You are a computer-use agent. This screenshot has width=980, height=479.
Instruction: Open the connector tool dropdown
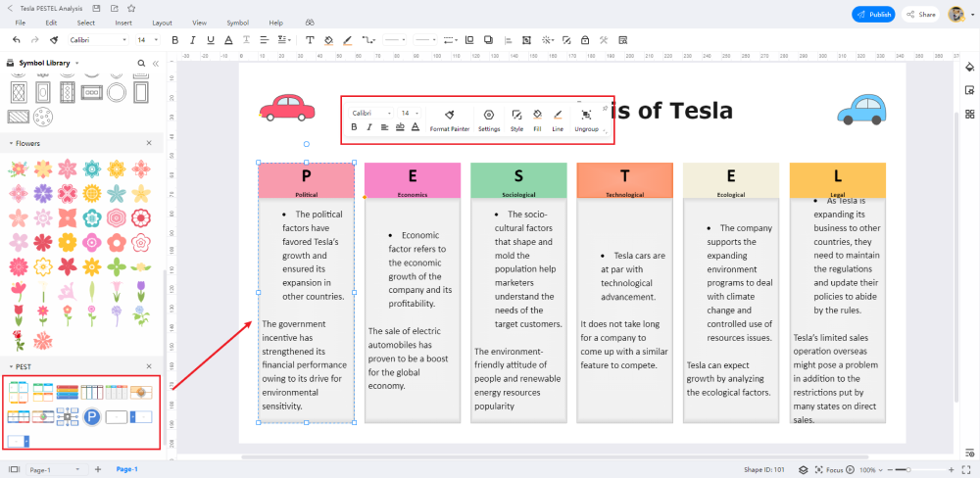point(368,40)
